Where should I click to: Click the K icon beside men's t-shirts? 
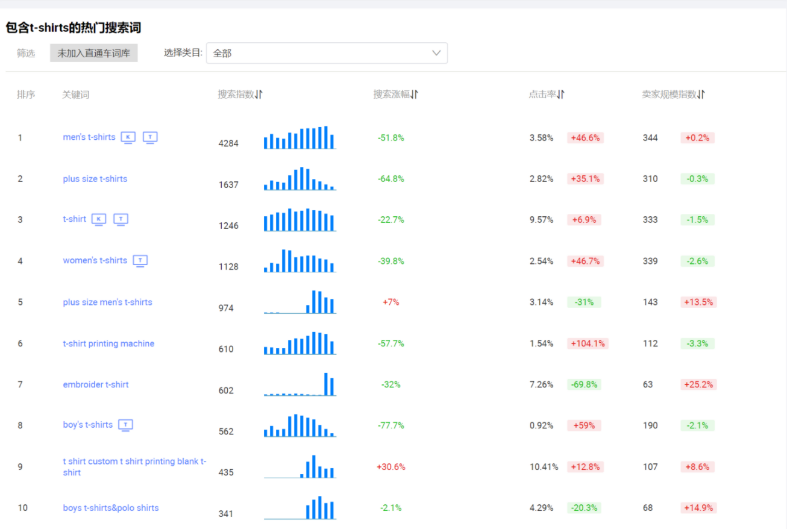[128, 137]
